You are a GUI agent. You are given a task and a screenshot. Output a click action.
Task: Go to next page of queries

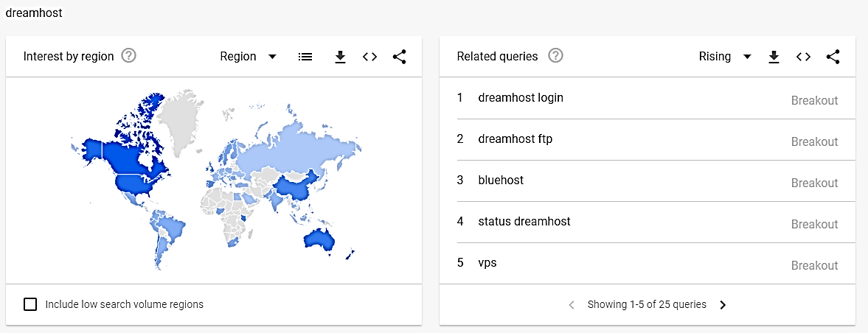click(723, 305)
